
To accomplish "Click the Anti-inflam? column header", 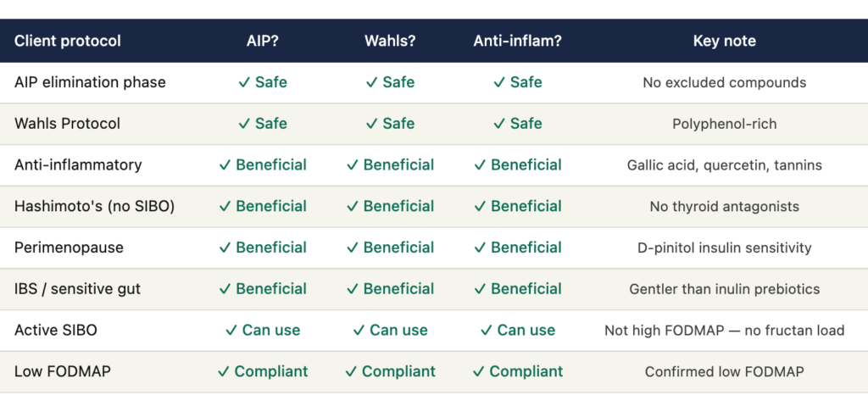I will click(517, 41).
